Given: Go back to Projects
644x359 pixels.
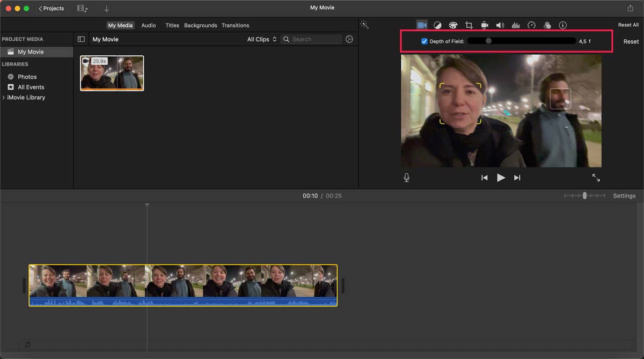Looking at the screenshot, I should (52, 9).
